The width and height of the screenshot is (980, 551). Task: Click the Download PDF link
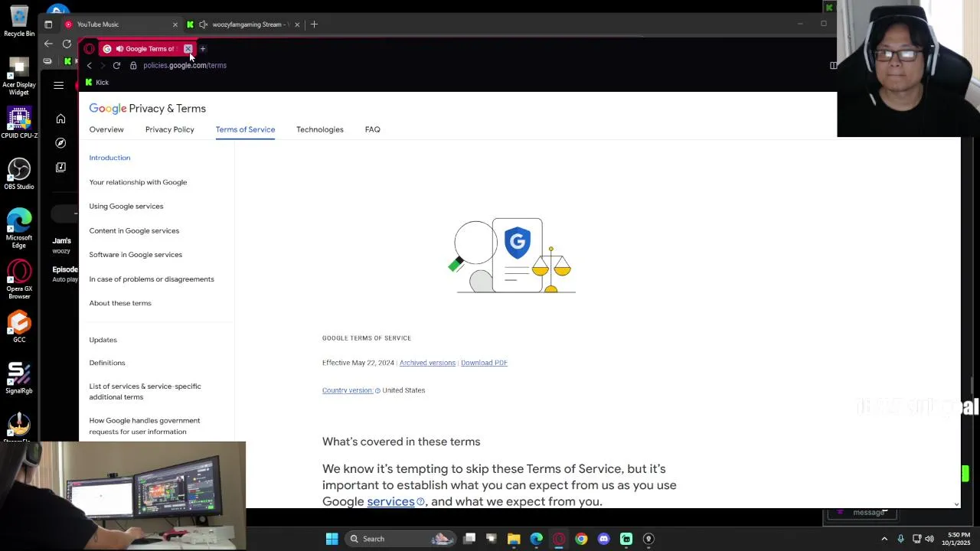click(484, 363)
